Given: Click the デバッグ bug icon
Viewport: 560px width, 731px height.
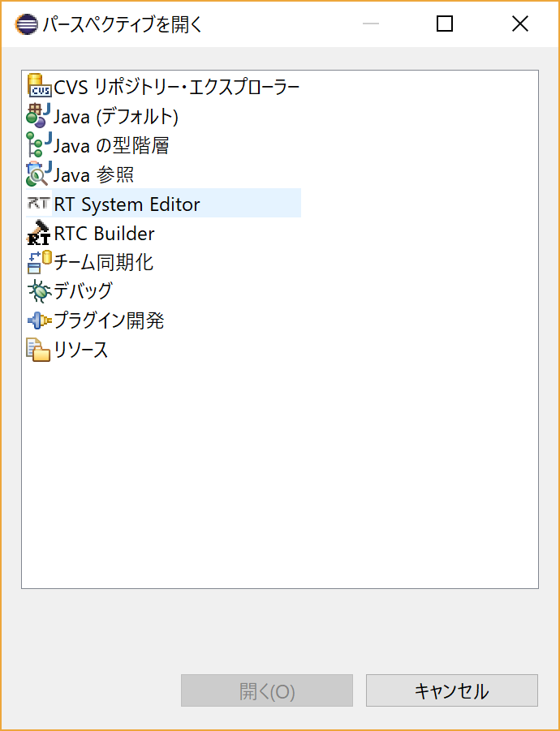Looking at the screenshot, I should click(39, 291).
